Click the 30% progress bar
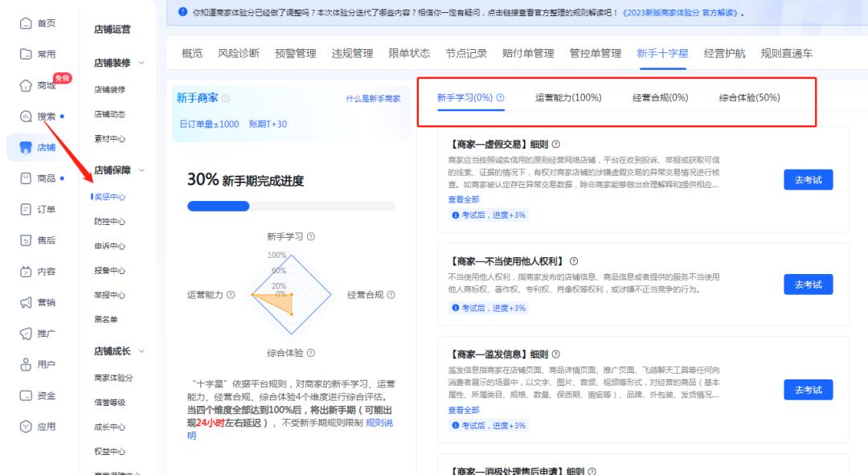The image size is (868, 475). tap(291, 207)
